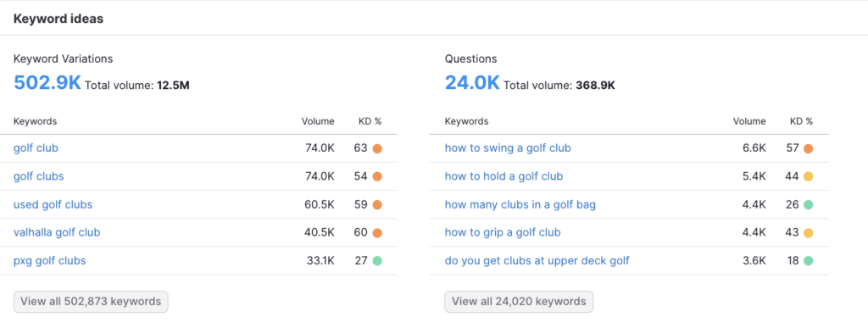
Task: Select the 'valhalla golf club' keyword
Action: tap(57, 232)
